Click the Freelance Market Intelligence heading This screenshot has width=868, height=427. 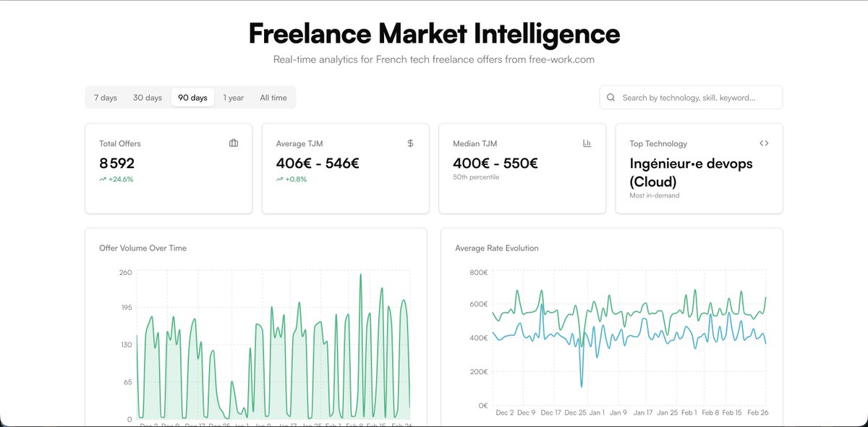(434, 33)
